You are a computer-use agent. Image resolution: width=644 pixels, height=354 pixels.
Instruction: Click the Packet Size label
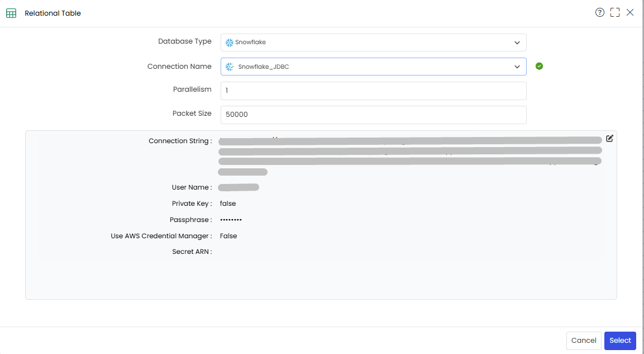[x=192, y=114]
